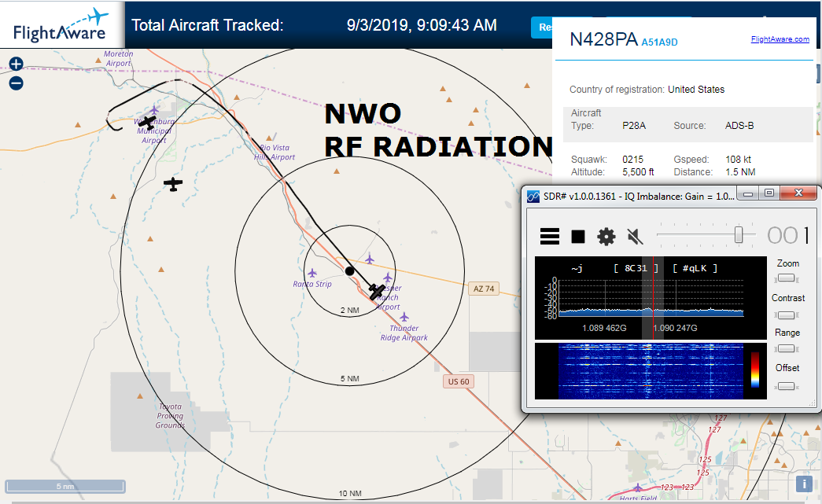The image size is (822, 504).
Task: Adjust the Contrast slider in SDR#
Action: 785,315
